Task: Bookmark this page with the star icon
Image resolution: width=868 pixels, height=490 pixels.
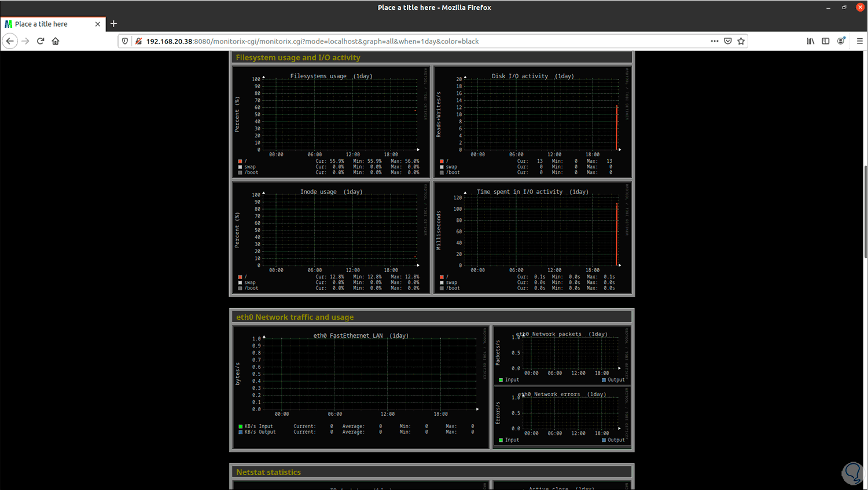Action: coord(741,41)
